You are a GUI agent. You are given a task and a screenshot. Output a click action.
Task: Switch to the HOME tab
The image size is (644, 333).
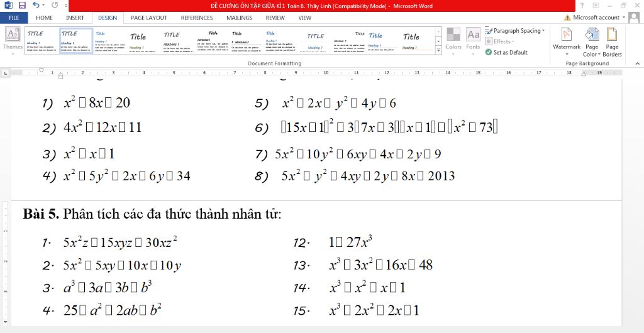pos(44,18)
